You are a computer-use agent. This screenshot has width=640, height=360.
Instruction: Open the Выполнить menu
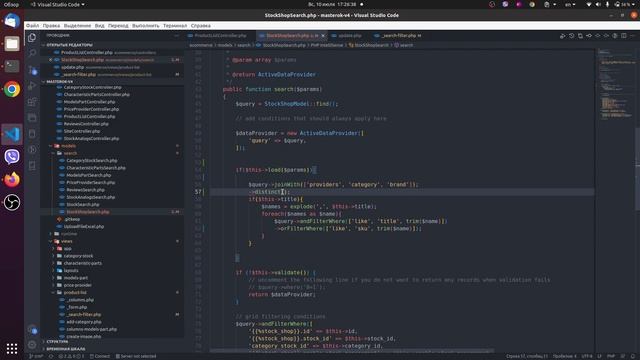(146, 26)
